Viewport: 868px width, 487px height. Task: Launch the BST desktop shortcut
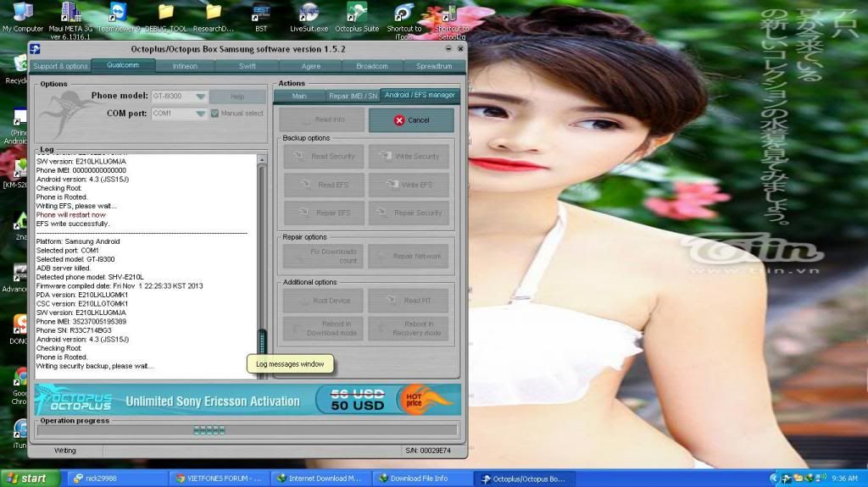point(261,17)
